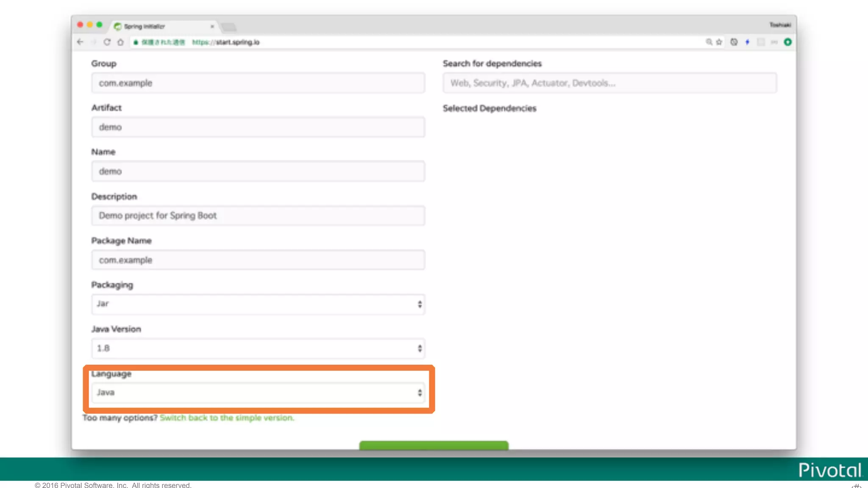Screen dimensions: 868x488
Task: Click the blue lightning extension icon
Action: coord(747,42)
